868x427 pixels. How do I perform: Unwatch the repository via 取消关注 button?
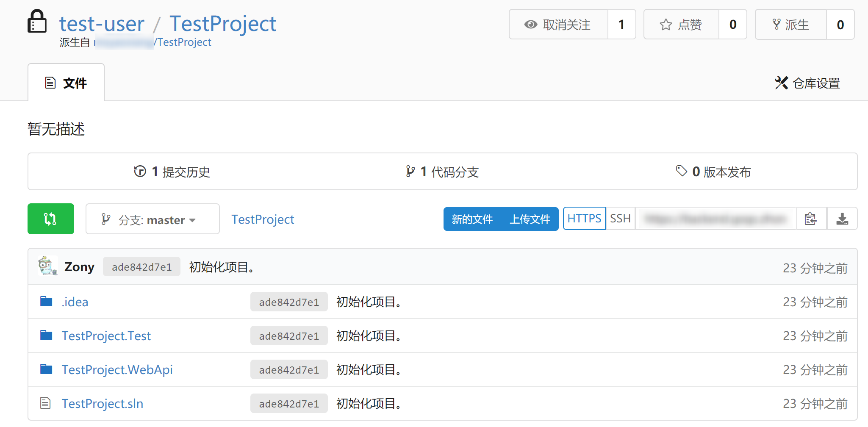(x=558, y=24)
